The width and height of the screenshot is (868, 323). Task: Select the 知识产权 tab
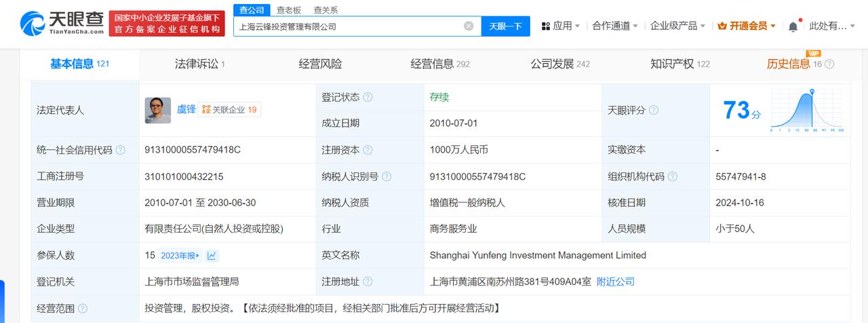click(x=680, y=64)
